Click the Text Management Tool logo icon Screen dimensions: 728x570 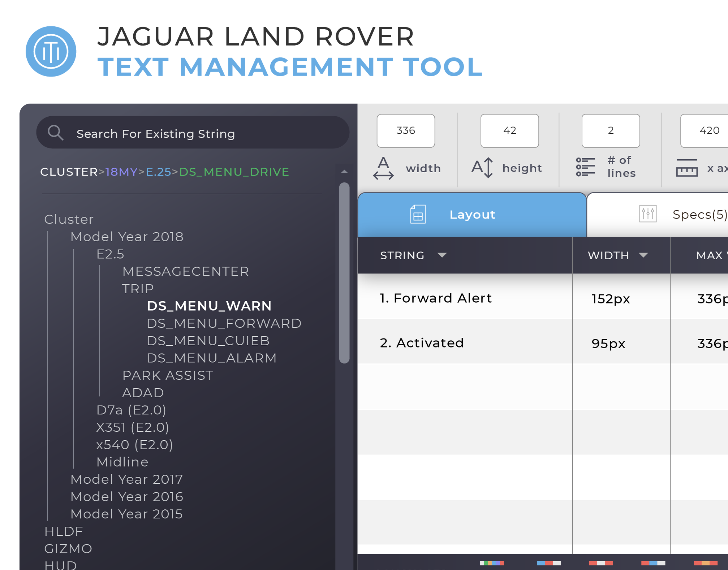click(51, 52)
